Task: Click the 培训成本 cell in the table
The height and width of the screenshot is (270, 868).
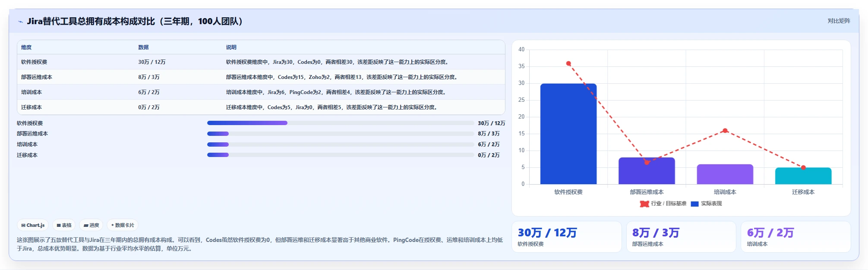Action: [32, 92]
